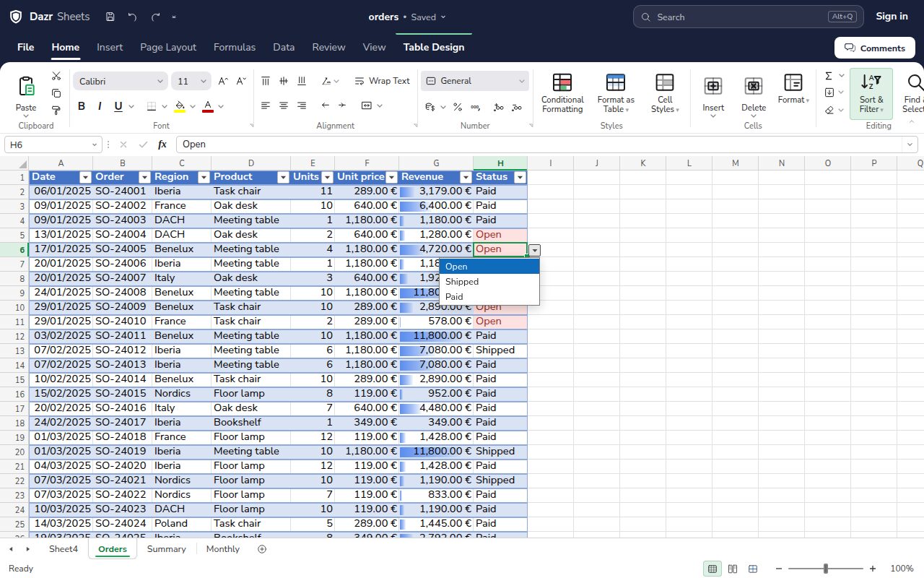Open Conditional Formatting

(562, 94)
